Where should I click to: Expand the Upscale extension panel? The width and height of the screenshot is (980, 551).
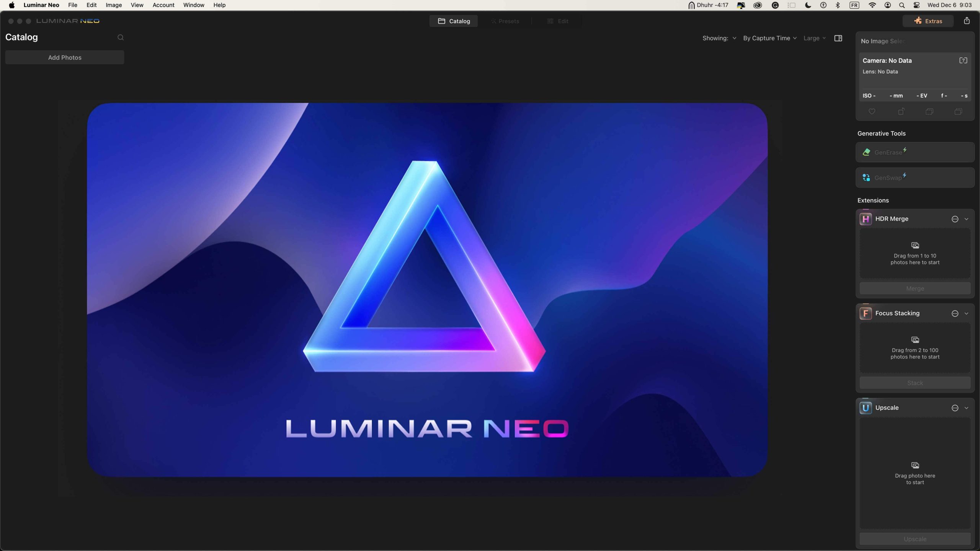click(968, 407)
